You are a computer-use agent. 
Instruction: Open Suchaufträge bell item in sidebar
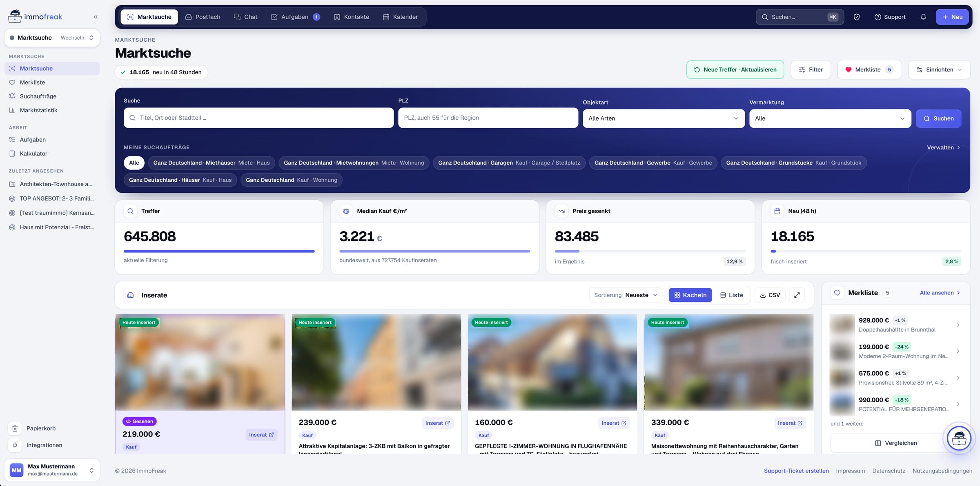[x=52, y=96]
